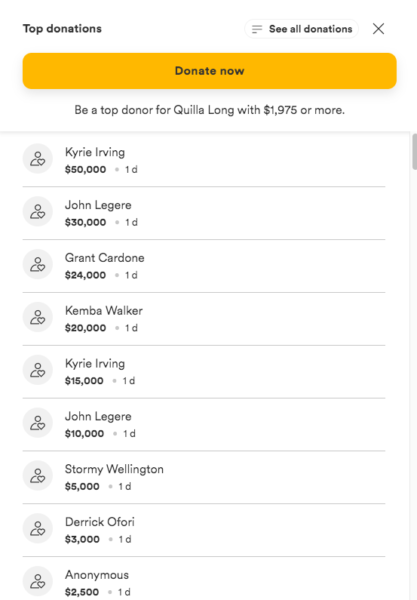The image size is (417, 600).
Task: Click donor avatar icon next to Grant Cardone
Action: 37,264
